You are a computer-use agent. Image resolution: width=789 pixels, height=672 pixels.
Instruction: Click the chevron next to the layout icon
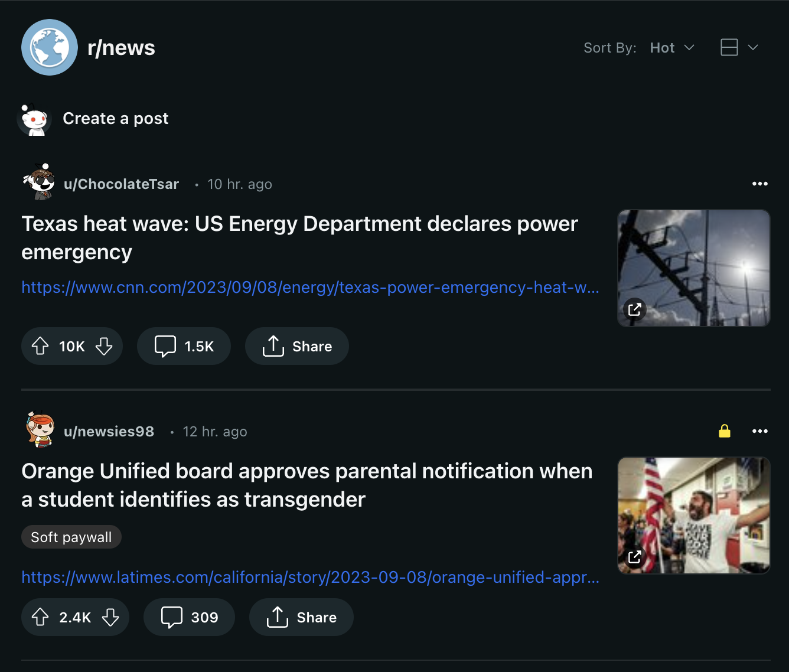click(x=753, y=47)
